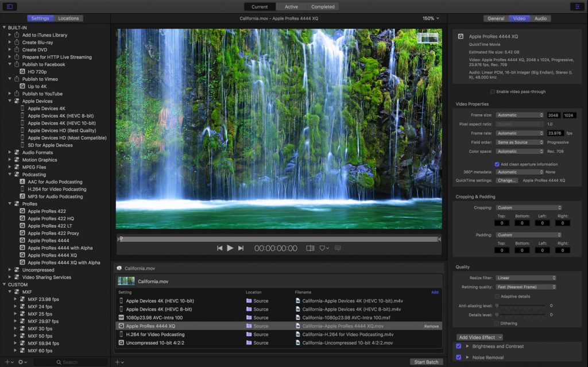
Task: Click the go to previous frame button
Action: click(x=219, y=248)
